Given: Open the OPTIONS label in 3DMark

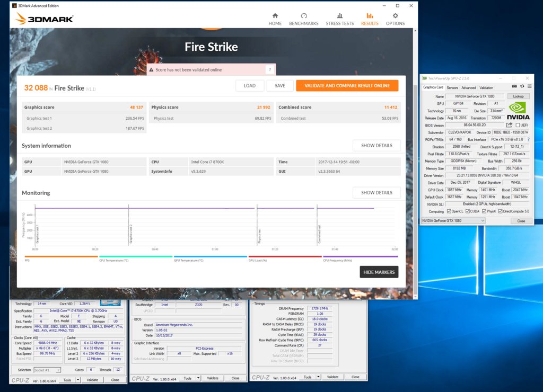Looking at the screenshot, I should (x=395, y=23).
